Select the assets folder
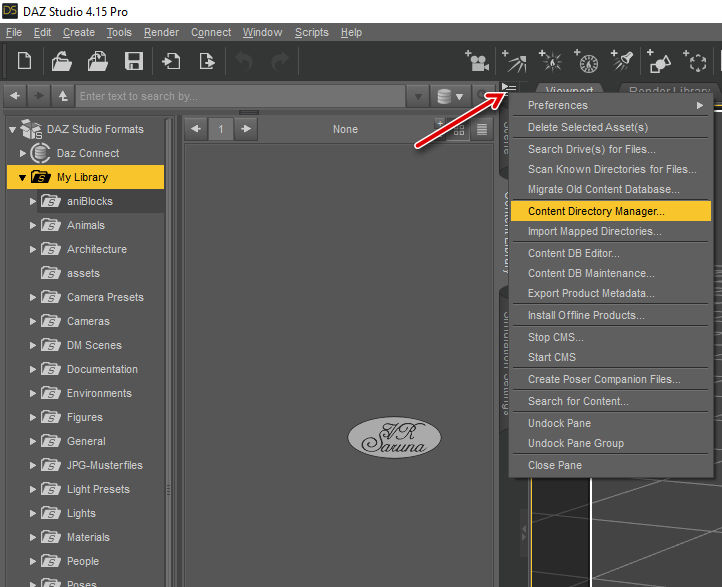This screenshot has width=722, height=587. click(83, 273)
